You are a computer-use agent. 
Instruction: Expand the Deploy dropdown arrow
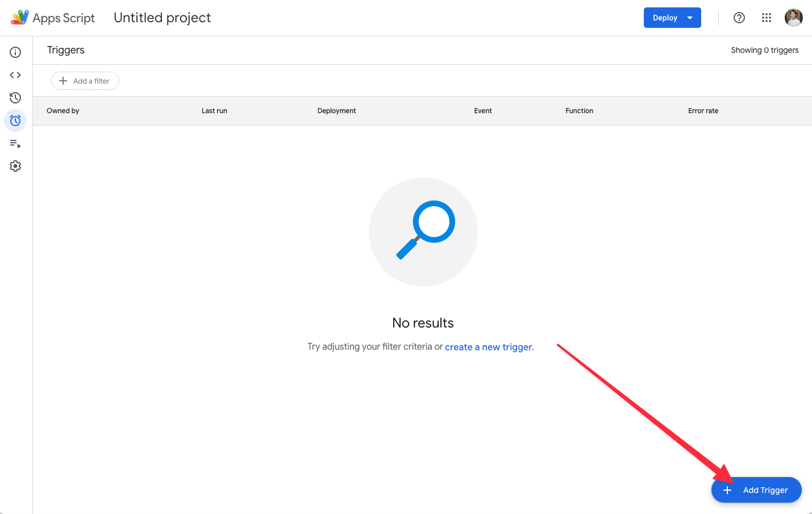tap(690, 18)
